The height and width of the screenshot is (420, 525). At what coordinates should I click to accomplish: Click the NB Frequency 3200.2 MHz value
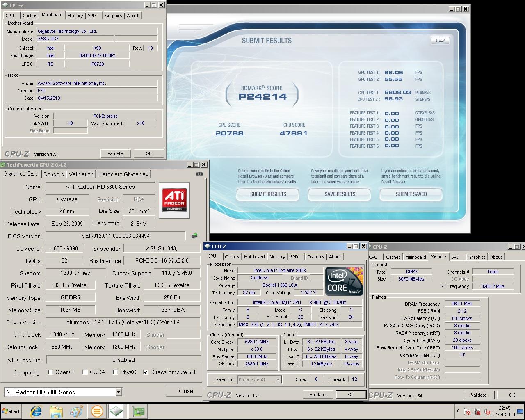pos(493,286)
